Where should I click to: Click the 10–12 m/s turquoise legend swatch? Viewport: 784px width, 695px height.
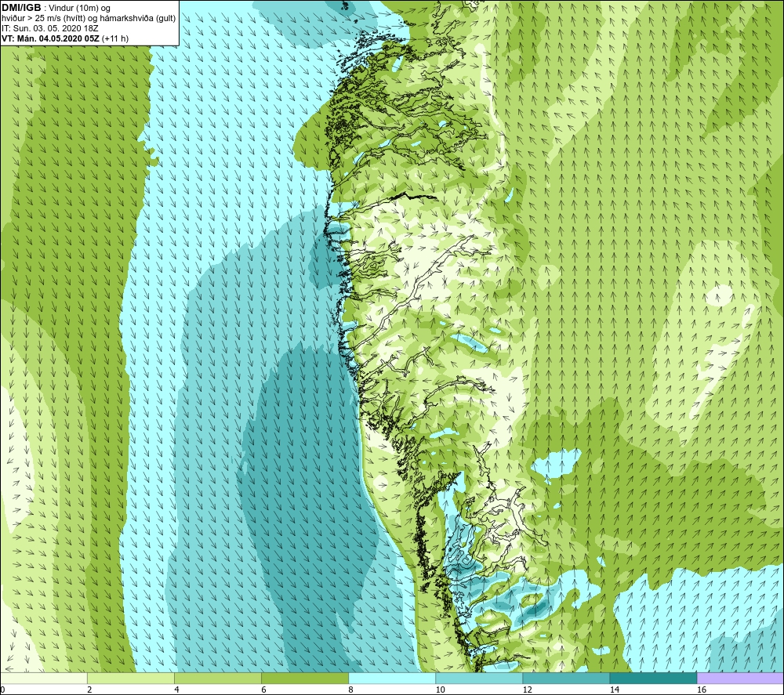[x=479, y=679]
